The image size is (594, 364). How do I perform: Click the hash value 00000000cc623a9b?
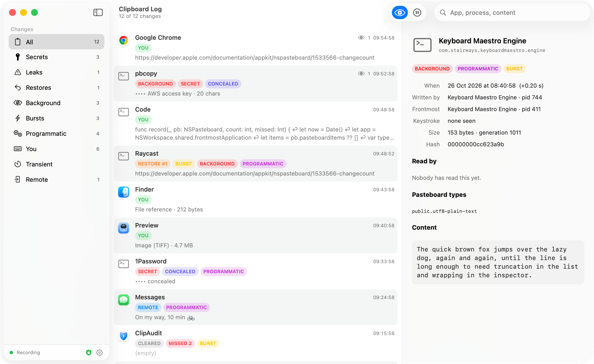476,144
